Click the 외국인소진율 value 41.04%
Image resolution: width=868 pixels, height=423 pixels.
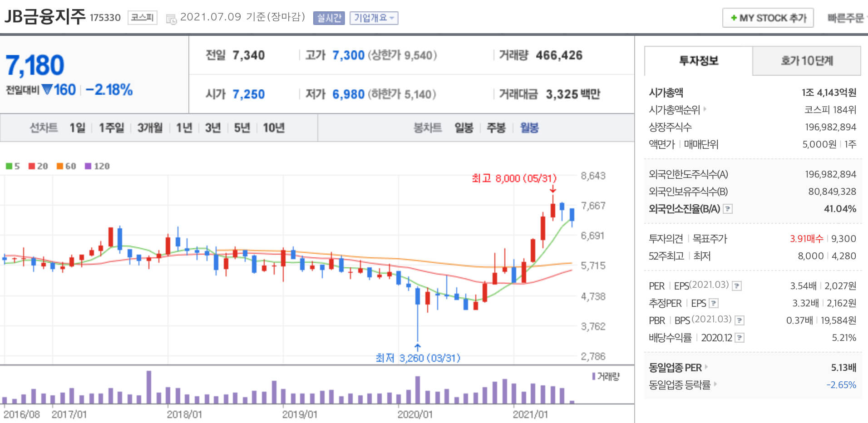840,209
